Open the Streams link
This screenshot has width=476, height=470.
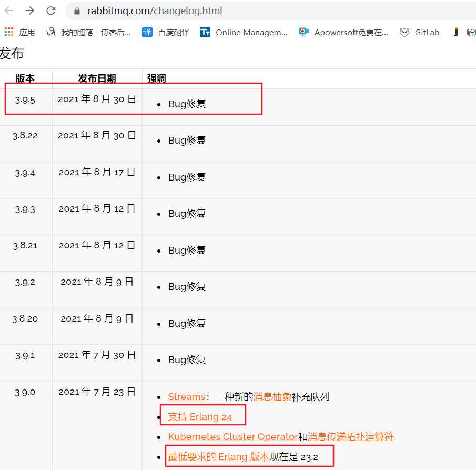[x=187, y=396]
